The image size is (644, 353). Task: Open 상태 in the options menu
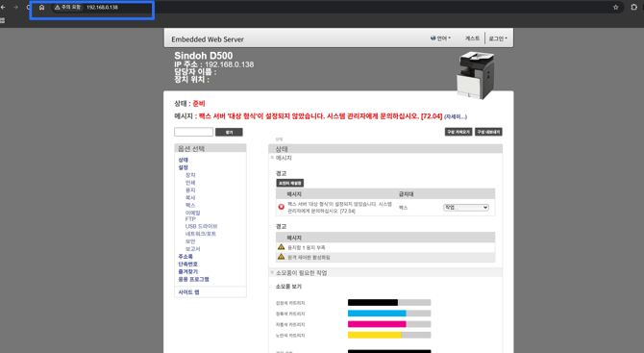pos(184,160)
